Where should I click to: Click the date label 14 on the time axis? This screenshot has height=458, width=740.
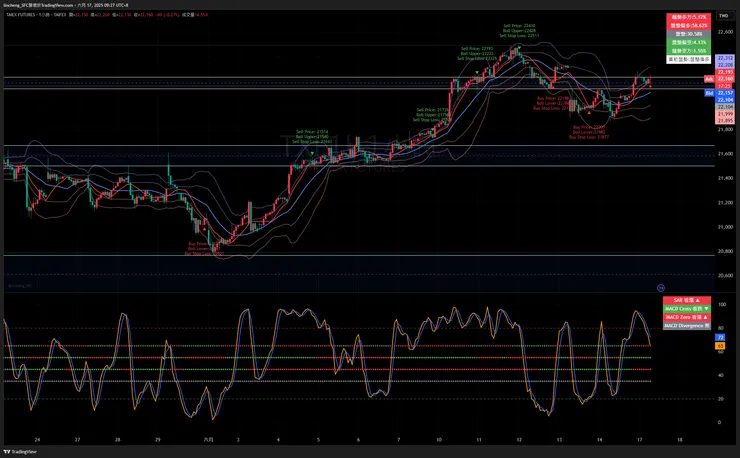(x=599, y=440)
